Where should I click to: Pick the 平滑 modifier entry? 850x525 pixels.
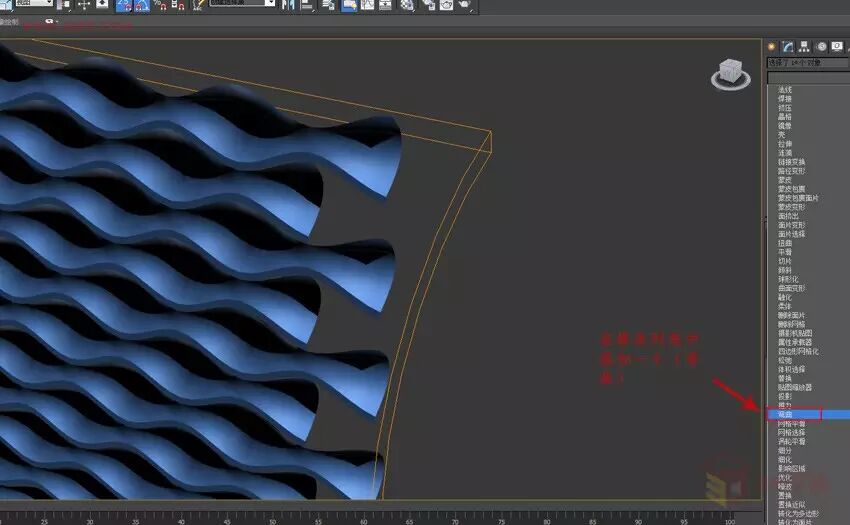click(785, 252)
